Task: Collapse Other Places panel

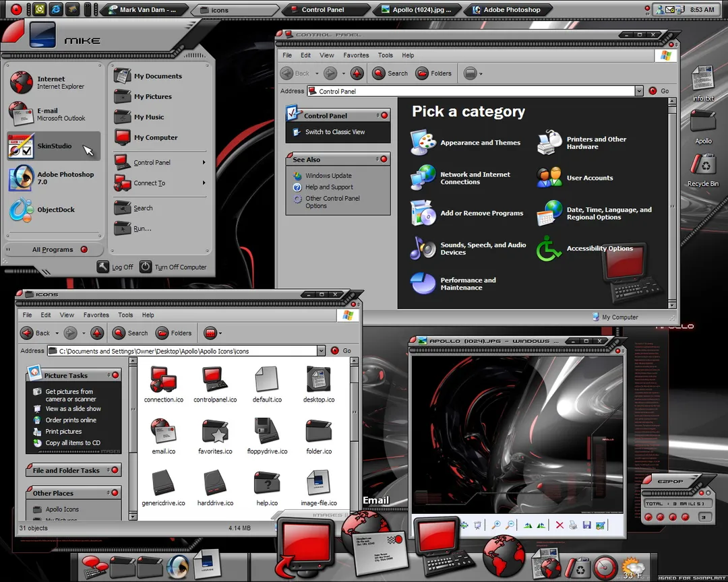Action: [x=115, y=493]
